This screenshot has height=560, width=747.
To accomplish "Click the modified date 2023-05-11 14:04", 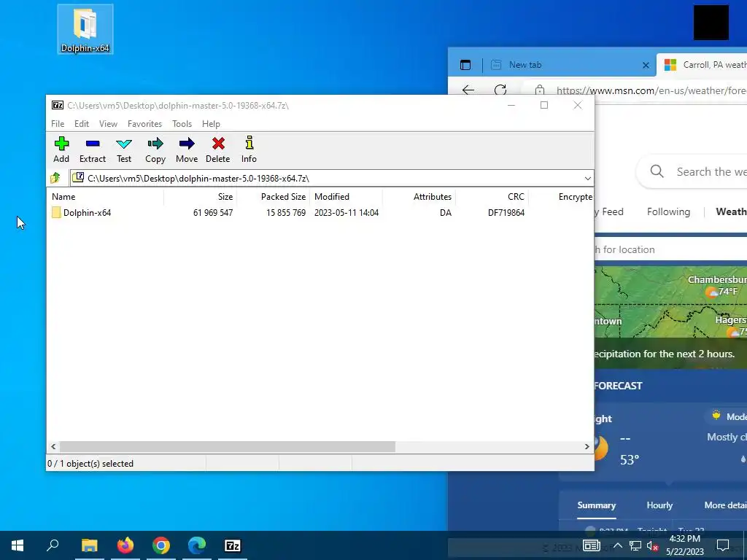I will coord(347,213).
